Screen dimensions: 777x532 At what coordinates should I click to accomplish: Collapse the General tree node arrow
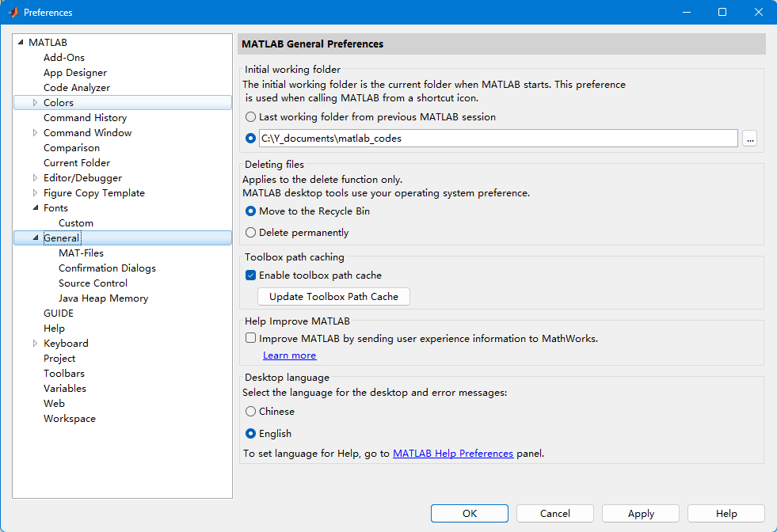[x=35, y=237]
